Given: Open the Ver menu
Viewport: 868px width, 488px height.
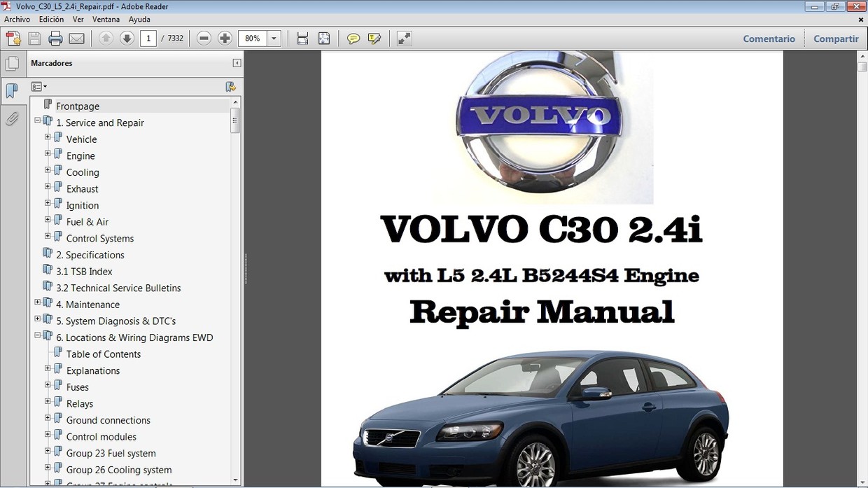Looking at the screenshot, I should pyautogui.click(x=78, y=20).
